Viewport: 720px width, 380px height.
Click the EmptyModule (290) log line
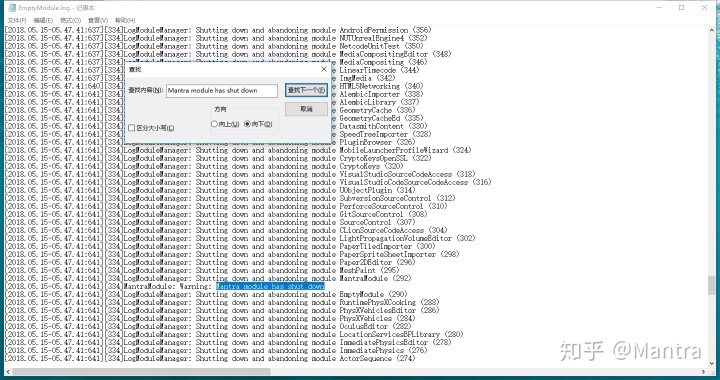pos(206,294)
